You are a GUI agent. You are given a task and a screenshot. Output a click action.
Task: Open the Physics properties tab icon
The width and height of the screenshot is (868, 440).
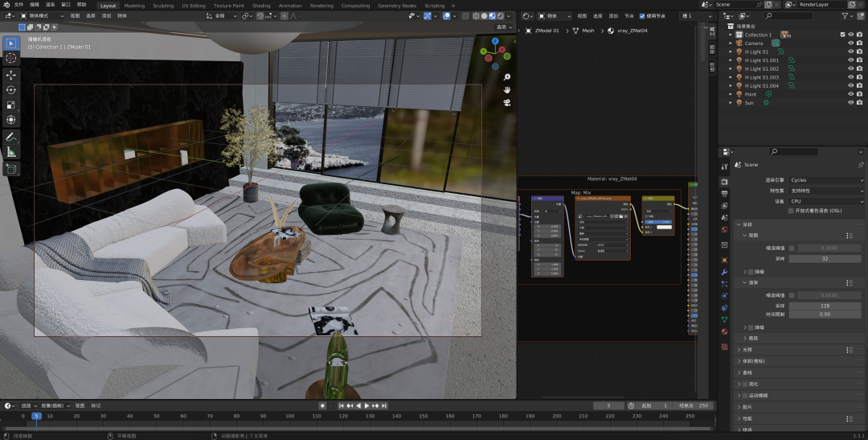click(x=725, y=296)
